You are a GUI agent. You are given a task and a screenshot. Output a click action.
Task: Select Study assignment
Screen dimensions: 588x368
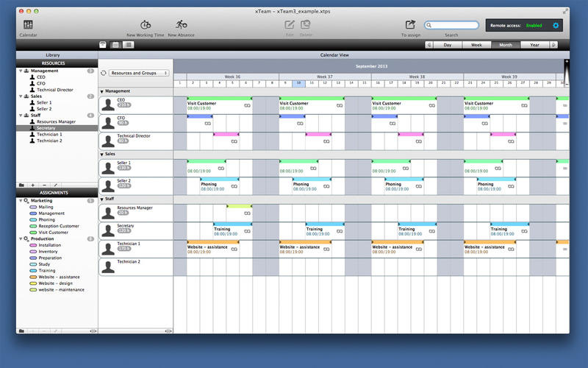(44, 264)
